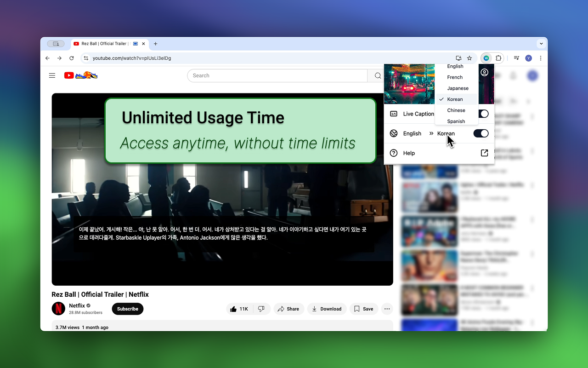588x368 pixels.
Task: Like the video with thumbs up
Action: (x=239, y=309)
